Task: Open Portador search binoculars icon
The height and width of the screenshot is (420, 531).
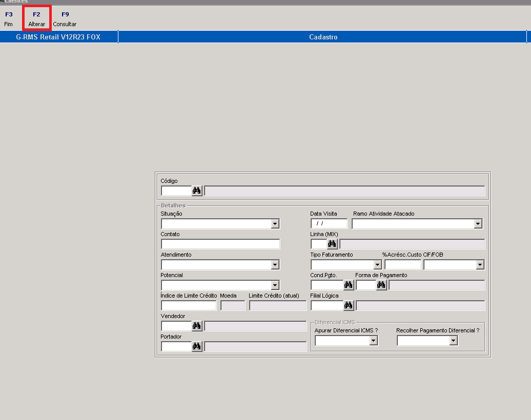Action: pyautogui.click(x=197, y=346)
